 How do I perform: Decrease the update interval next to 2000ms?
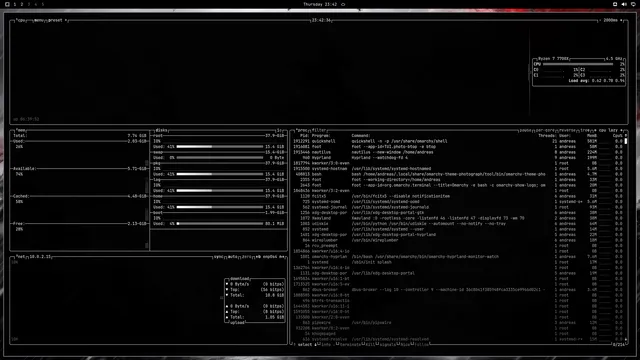point(600,20)
